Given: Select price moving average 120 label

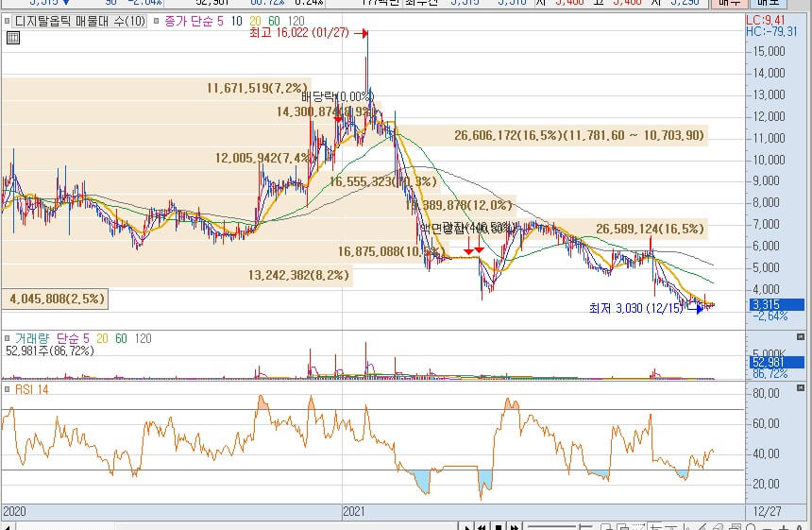Looking at the screenshot, I should click(296, 21).
